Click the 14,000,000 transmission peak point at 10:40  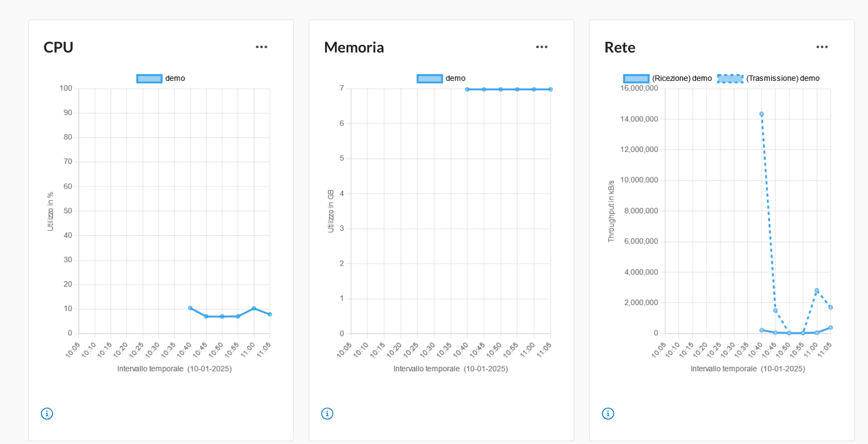pyautogui.click(x=761, y=114)
